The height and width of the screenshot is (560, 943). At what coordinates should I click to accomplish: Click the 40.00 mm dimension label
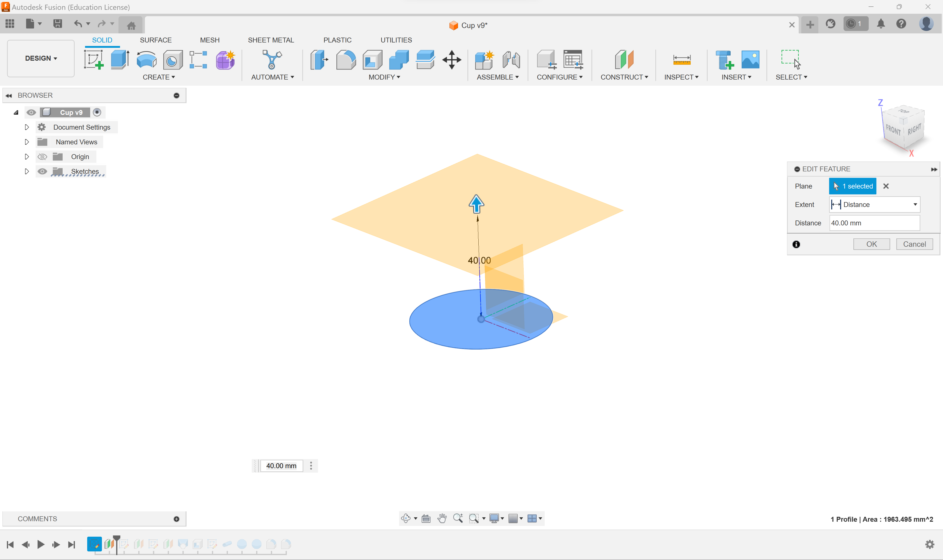pyautogui.click(x=479, y=260)
